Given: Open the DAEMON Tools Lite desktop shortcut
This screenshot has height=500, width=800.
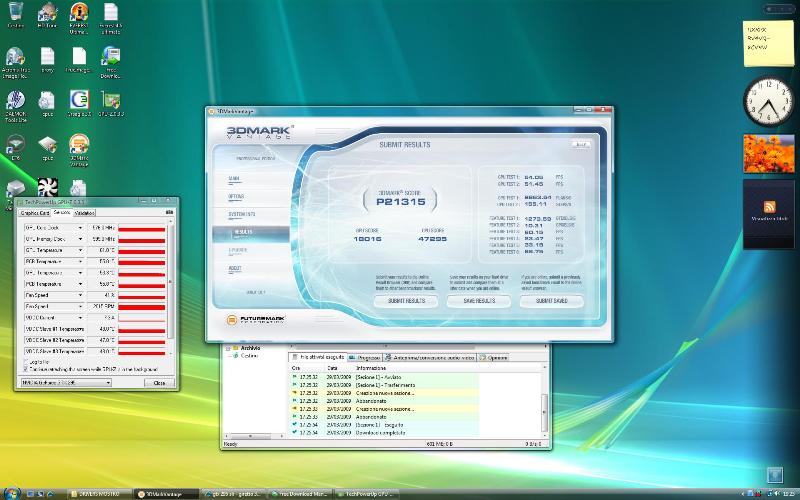Looking at the screenshot, I should [x=16, y=106].
